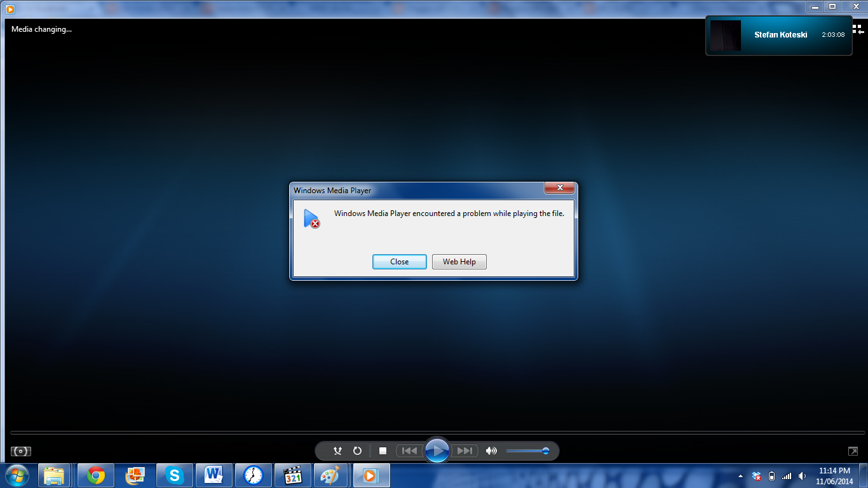
Task: Switch to Library with the squares icon
Action: point(858,29)
